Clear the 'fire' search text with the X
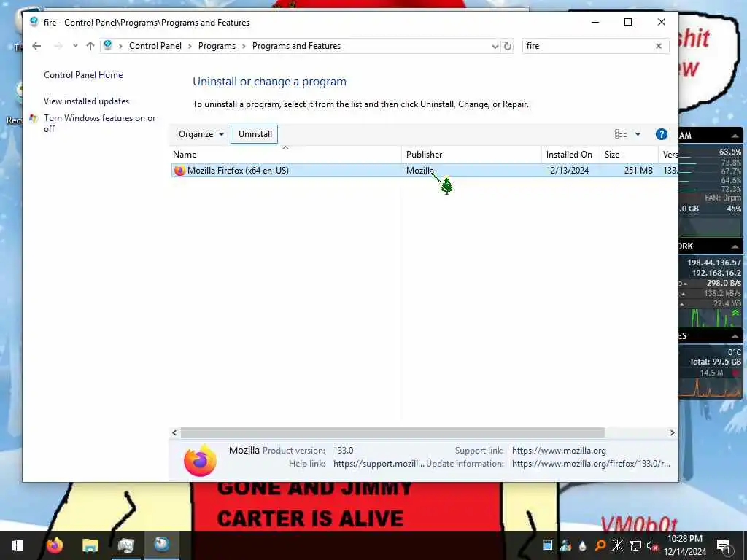The image size is (747, 560). coord(659,46)
